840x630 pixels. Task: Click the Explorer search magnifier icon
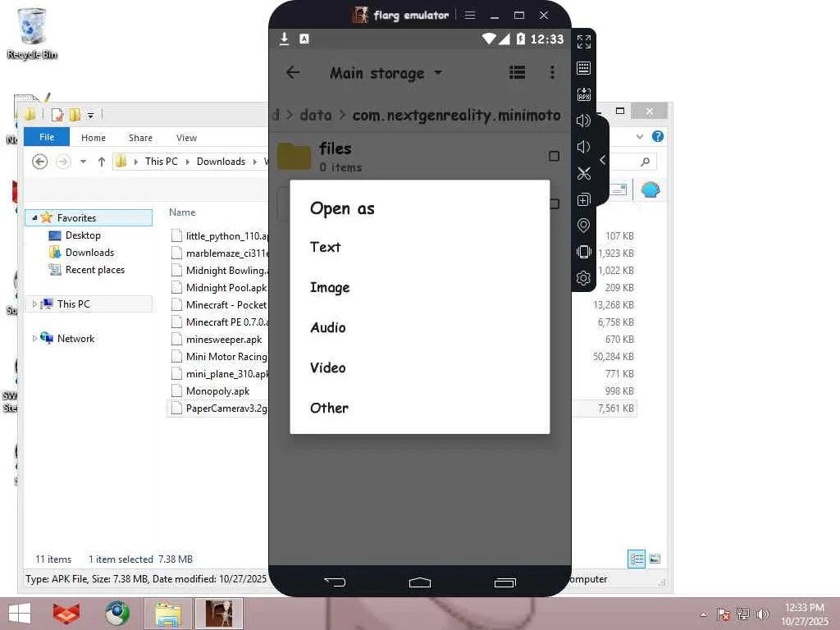[x=646, y=162]
